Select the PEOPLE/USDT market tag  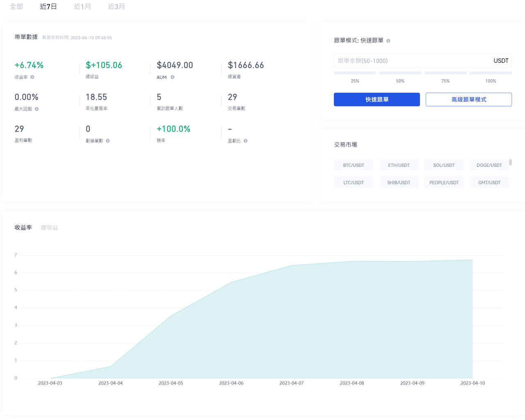click(x=444, y=182)
